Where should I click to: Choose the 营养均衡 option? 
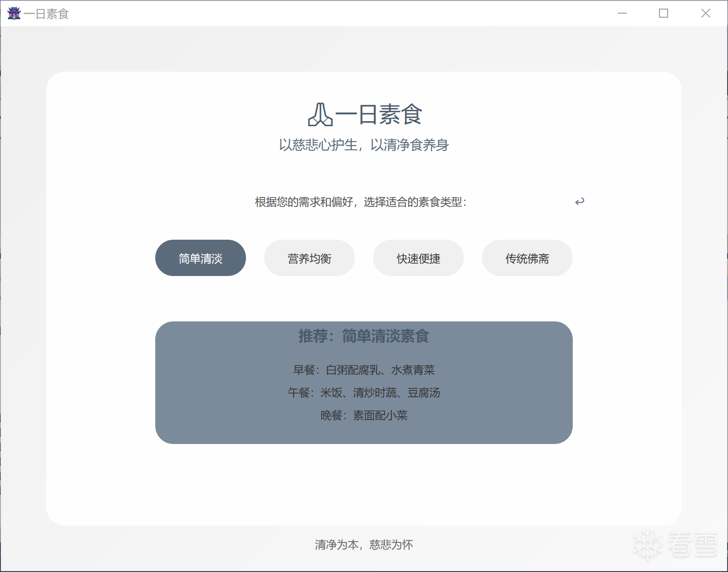[309, 258]
